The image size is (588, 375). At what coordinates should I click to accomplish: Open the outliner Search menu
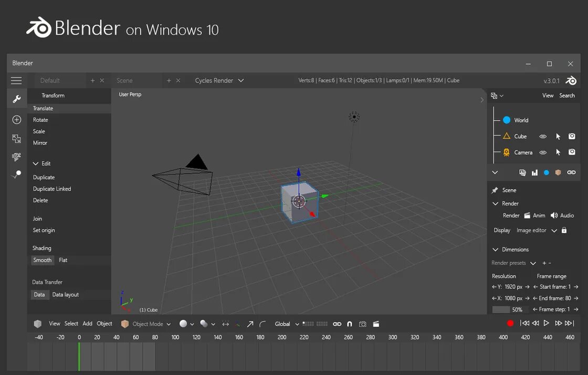(x=567, y=96)
